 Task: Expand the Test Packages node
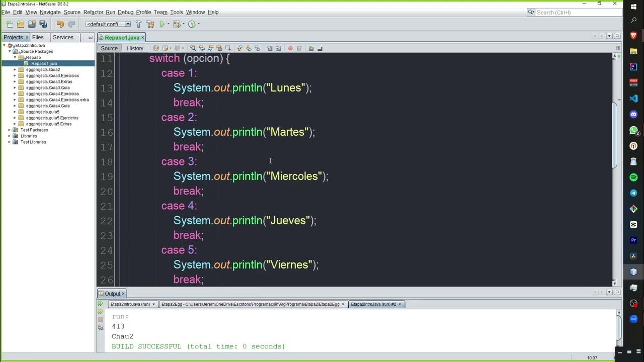[10, 130]
